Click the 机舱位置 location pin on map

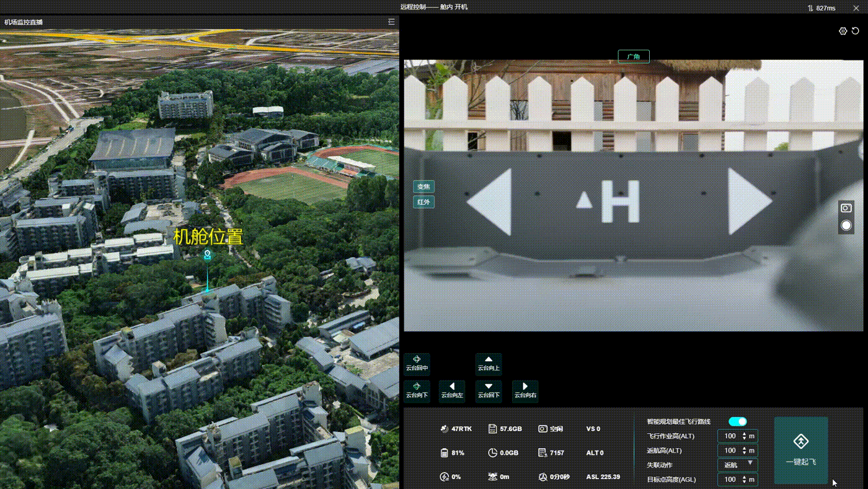pyautogui.click(x=208, y=255)
